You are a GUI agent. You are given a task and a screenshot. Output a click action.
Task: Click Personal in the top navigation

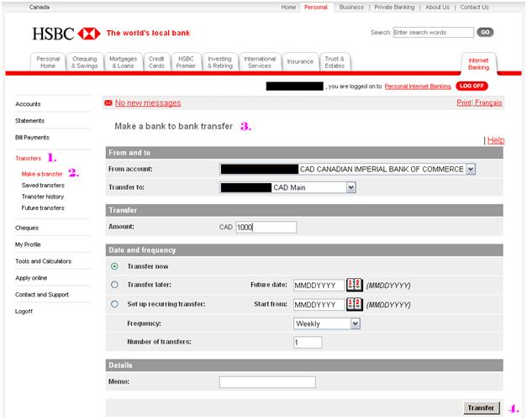tap(315, 7)
